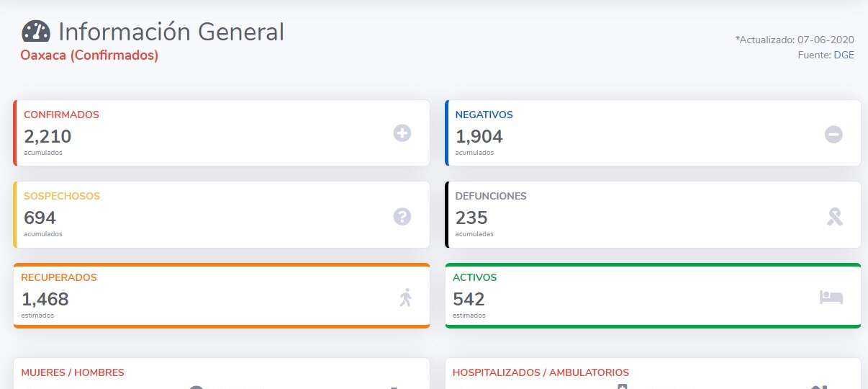
Task: Click the minus icon in the Negativos card
Action: [x=833, y=134]
